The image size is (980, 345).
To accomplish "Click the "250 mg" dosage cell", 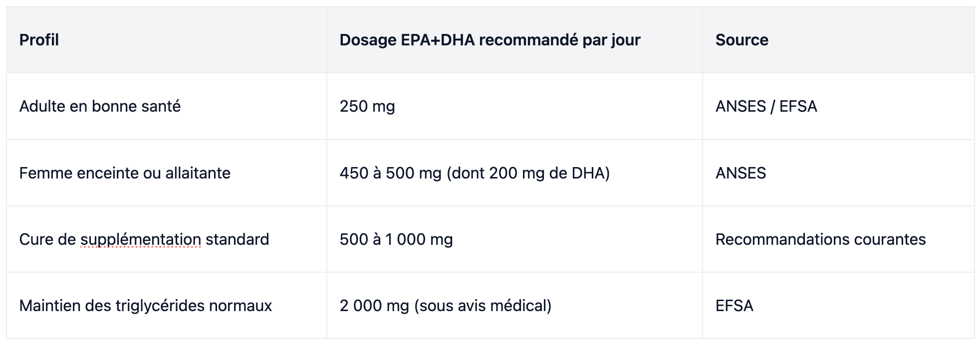I will [x=514, y=106].
